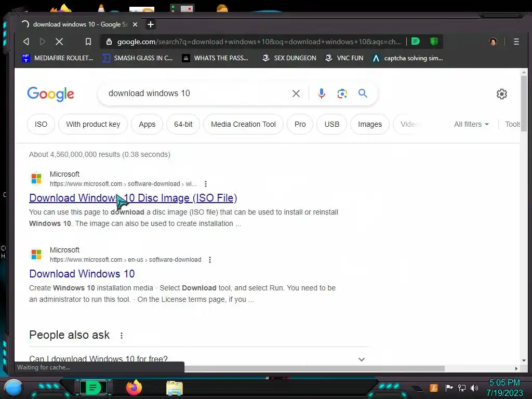Screen dimensions: 532x399
Task: Click the forward navigation arrow
Action: click(43, 42)
